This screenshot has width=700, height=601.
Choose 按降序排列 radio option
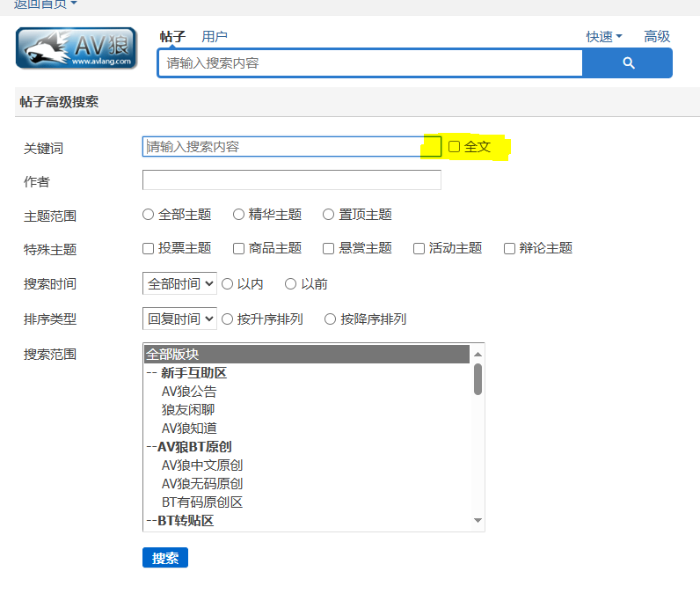coord(331,319)
